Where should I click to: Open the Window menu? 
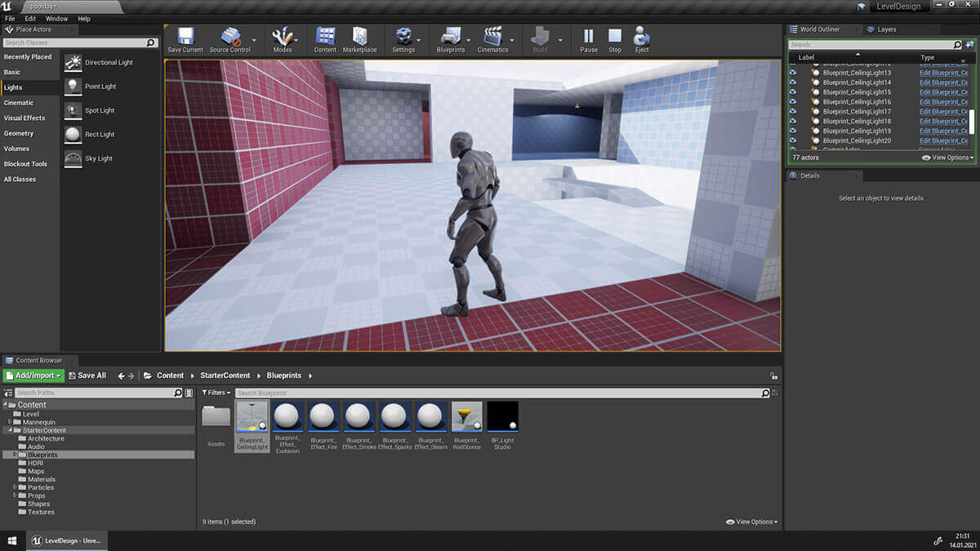point(56,18)
